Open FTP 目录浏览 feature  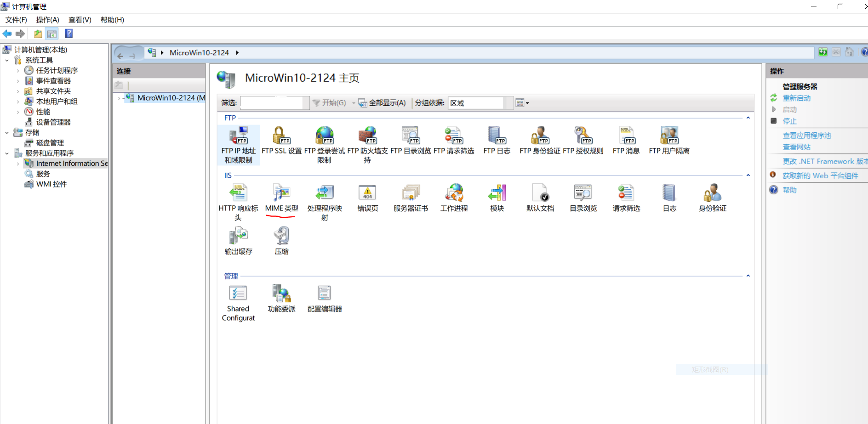411,141
